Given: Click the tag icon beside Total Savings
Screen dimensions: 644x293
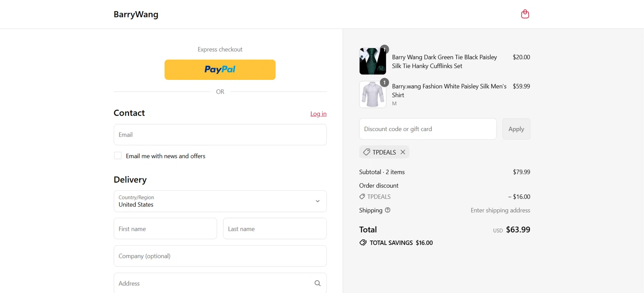Looking at the screenshot, I should coord(363,243).
